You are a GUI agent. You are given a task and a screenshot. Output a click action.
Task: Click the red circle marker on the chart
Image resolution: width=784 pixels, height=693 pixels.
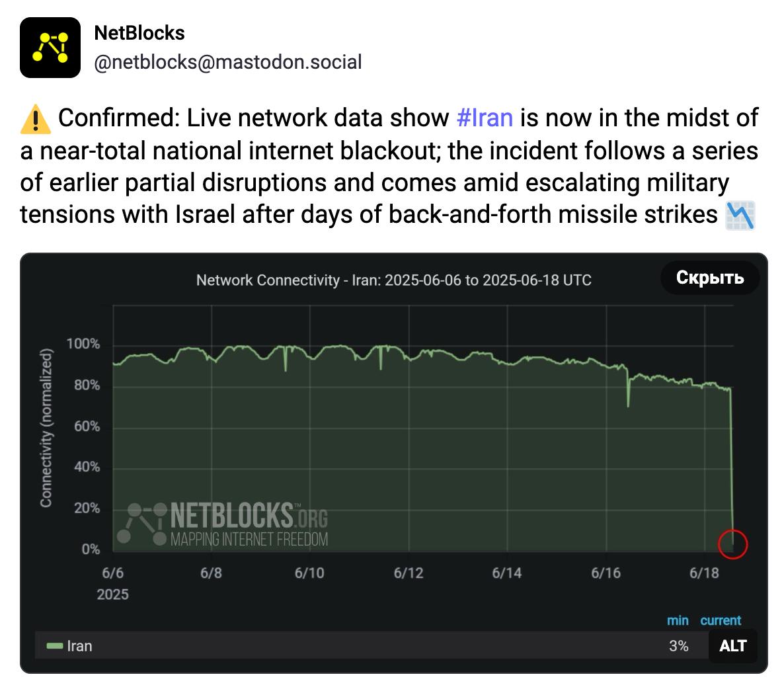pyautogui.click(x=732, y=544)
